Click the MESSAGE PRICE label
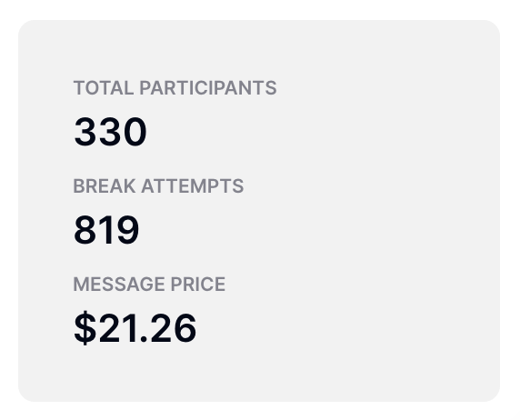Screen dimensions: 520x420 pyautogui.click(x=149, y=284)
